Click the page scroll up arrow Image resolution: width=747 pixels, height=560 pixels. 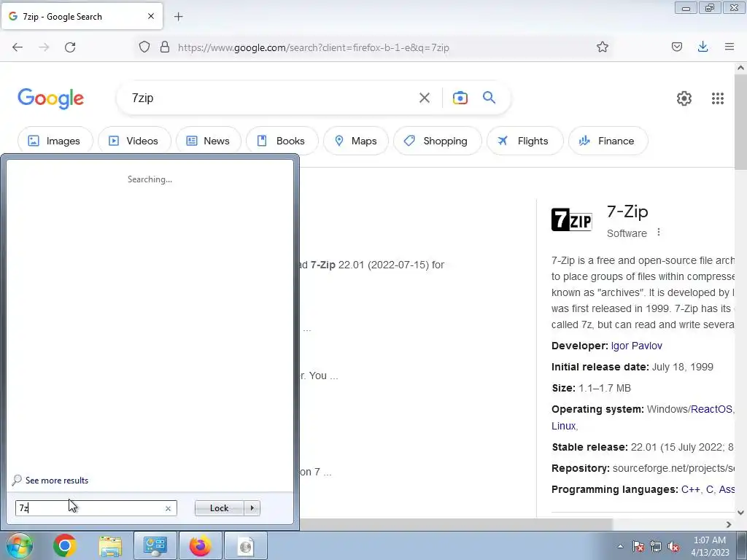tap(740, 68)
